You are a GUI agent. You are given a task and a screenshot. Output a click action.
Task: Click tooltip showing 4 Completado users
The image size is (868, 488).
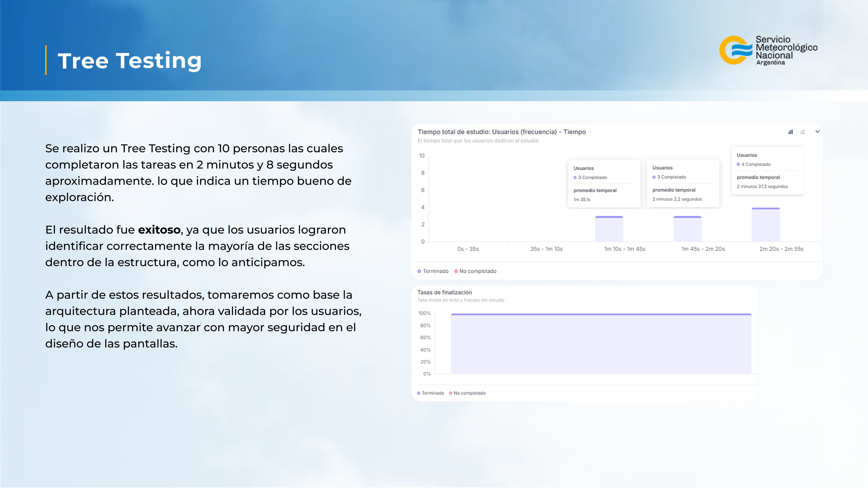[x=767, y=170]
